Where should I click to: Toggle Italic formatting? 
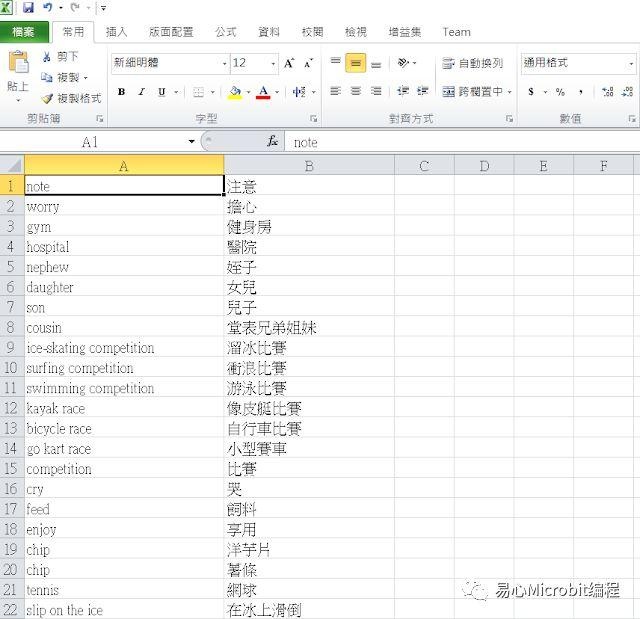(141, 92)
